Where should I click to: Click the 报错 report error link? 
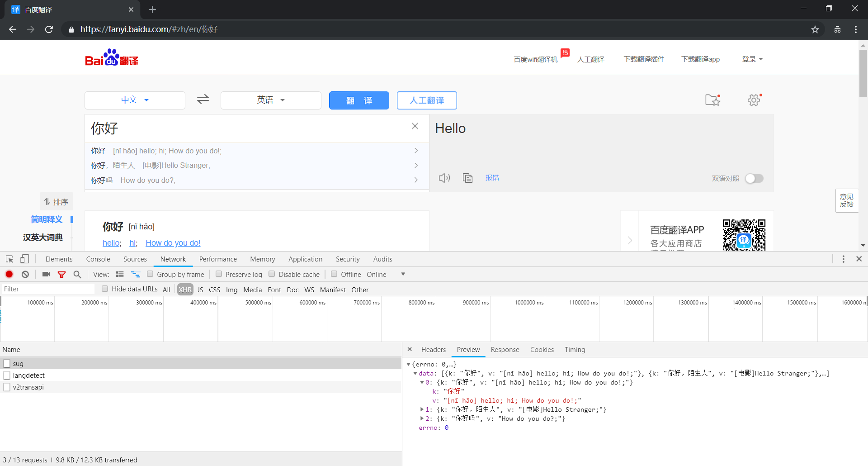492,178
